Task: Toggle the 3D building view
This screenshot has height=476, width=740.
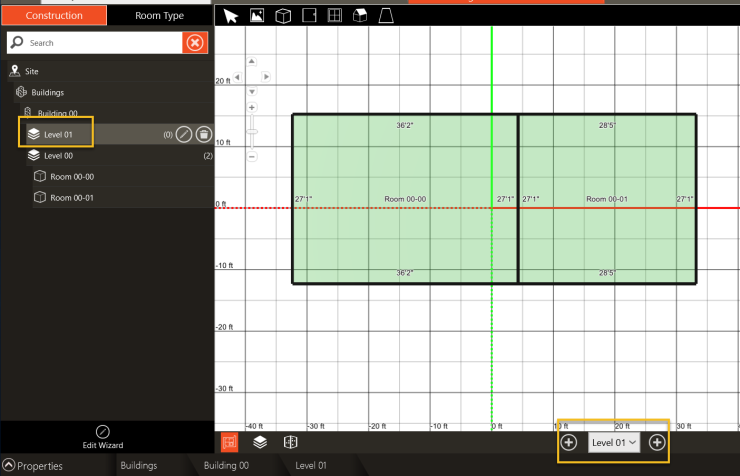Action: pyautogui.click(x=290, y=442)
